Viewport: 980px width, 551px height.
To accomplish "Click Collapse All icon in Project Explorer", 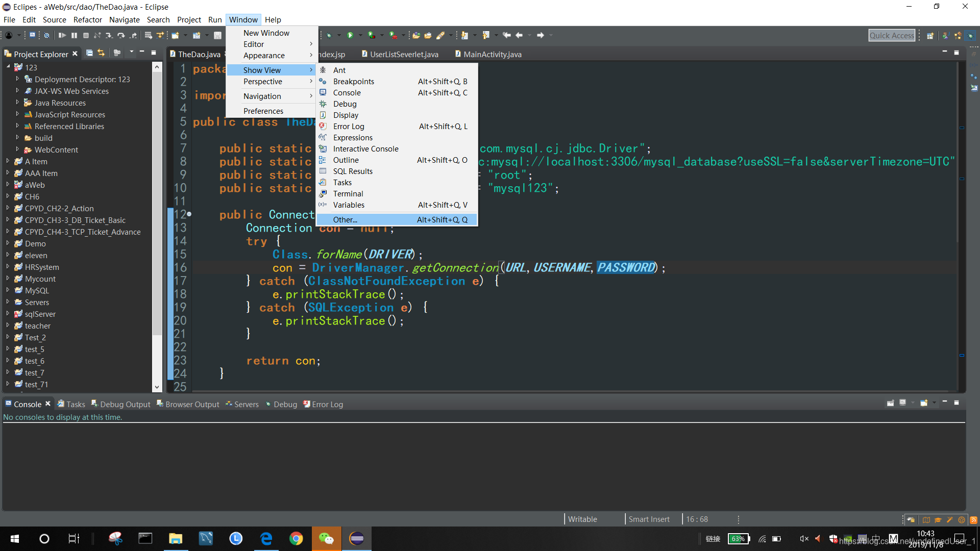I will [89, 53].
